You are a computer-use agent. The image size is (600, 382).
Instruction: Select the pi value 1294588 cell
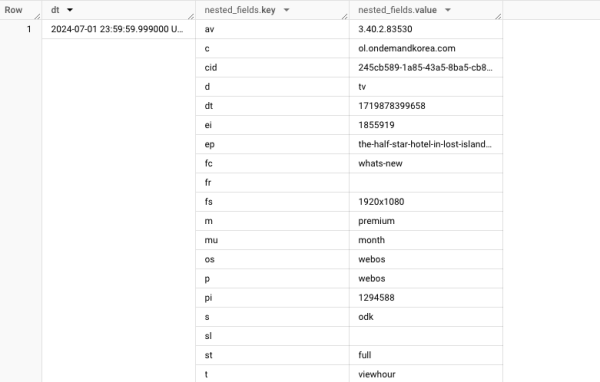tap(426, 297)
